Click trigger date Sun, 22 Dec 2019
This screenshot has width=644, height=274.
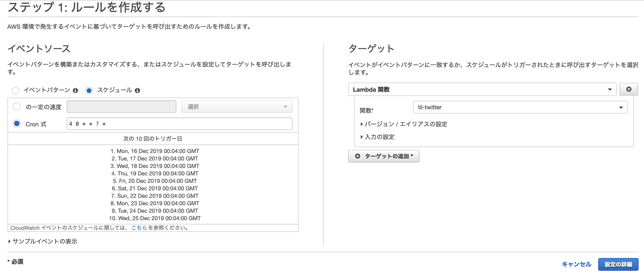[155, 196]
